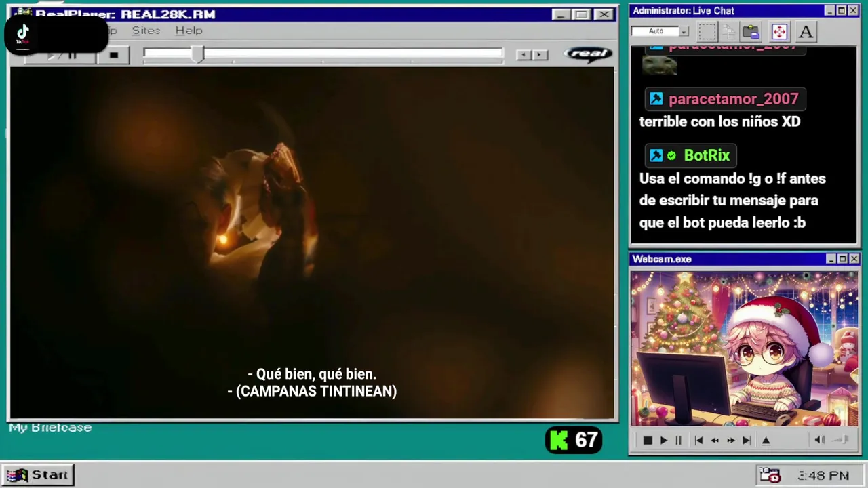This screenshot has height=488, width=868.
Task: Step forward with RealPlayer right arrow
Action: tap(540, 55)
